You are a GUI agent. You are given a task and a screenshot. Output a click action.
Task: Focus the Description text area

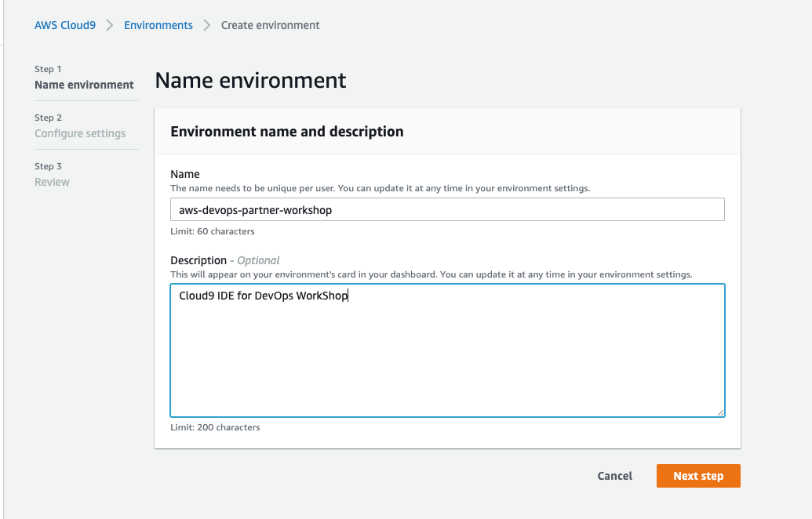tap(447, 350)
